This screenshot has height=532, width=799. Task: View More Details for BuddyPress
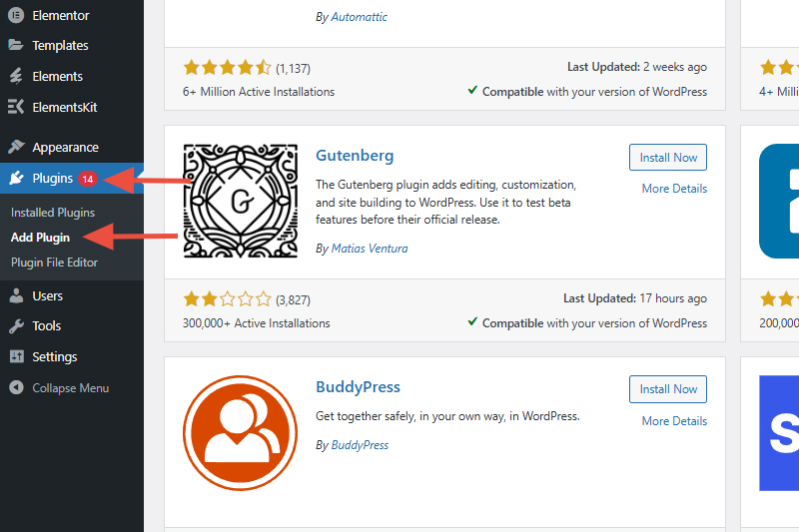674,421
